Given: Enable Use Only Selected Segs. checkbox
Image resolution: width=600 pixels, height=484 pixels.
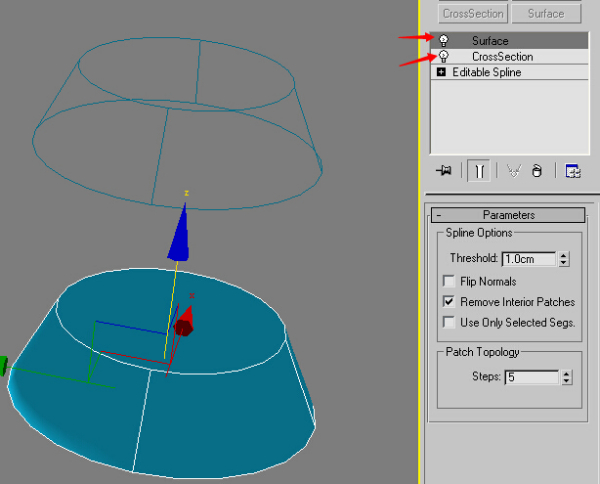Looking at the screenshot, I should 448,322.
